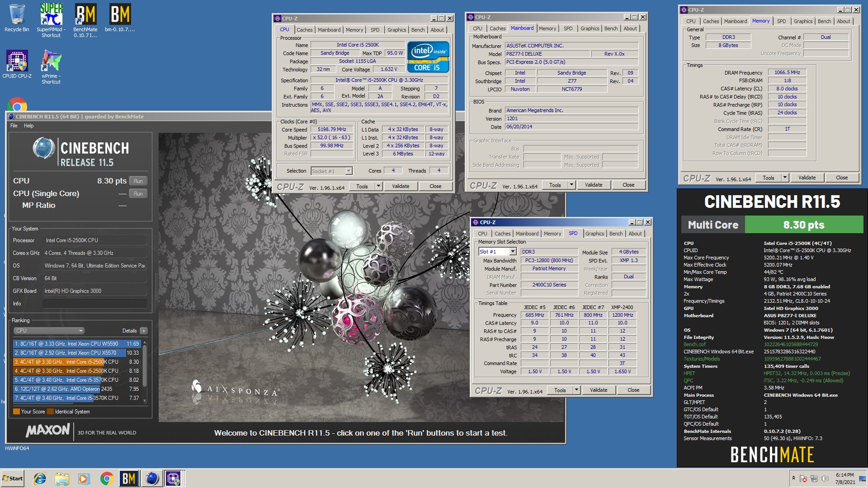Open the File menu in Cinebench

14,126
